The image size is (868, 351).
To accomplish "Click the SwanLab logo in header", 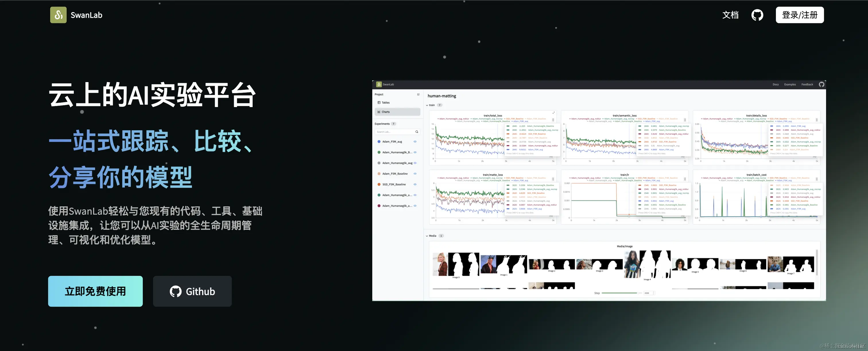I will (58, 15).
